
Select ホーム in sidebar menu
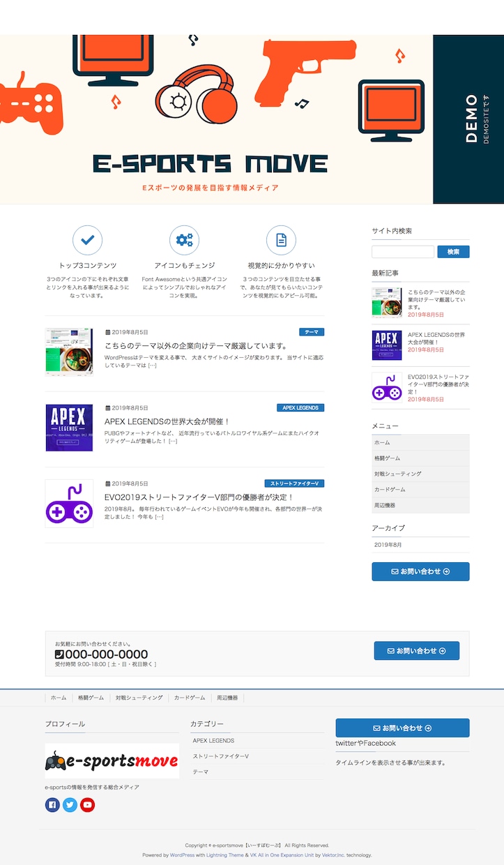(x=420, y=442)
